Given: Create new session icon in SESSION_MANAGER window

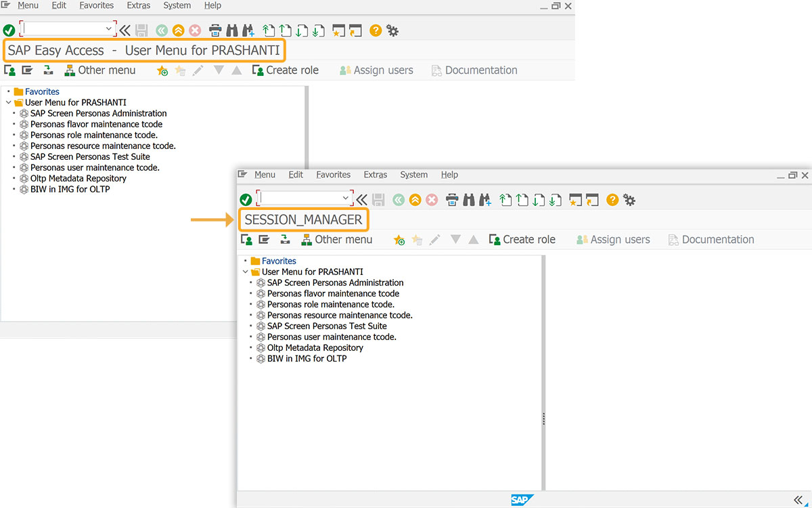Looking at the screenshot, I should [575, 200].
